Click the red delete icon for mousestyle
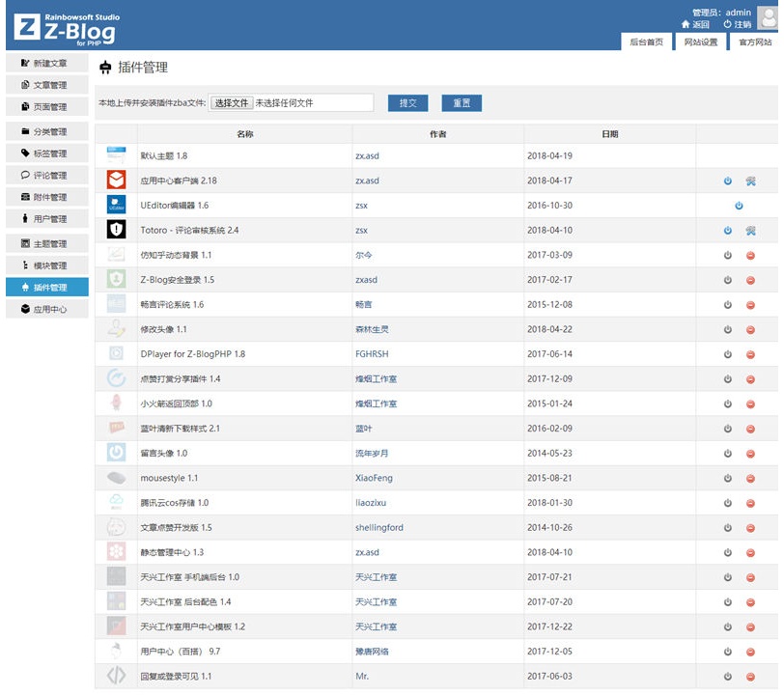This screenshot has height=695, width=784. 750,478
